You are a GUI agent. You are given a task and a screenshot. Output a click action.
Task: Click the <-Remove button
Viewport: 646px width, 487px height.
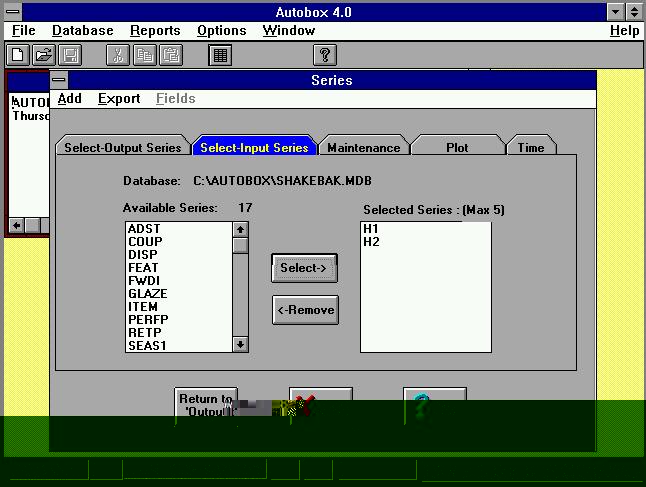[305, 310]
